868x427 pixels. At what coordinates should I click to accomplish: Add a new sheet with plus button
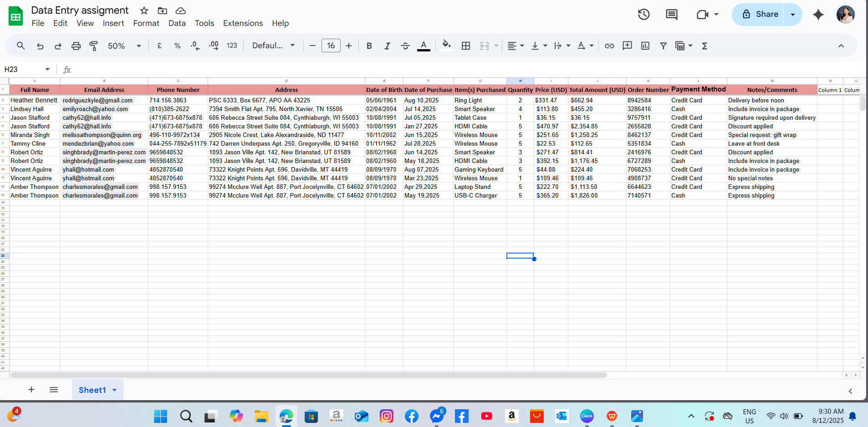click(31, 390)
